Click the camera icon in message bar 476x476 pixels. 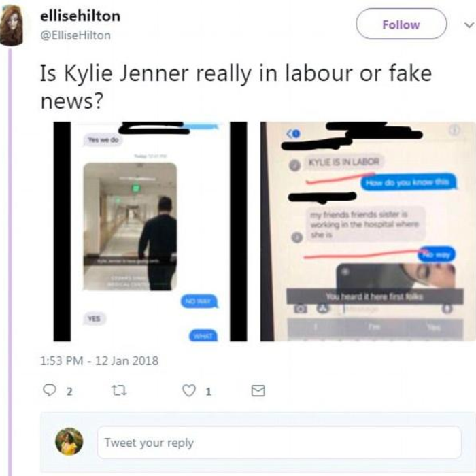[x=301, y=309]
